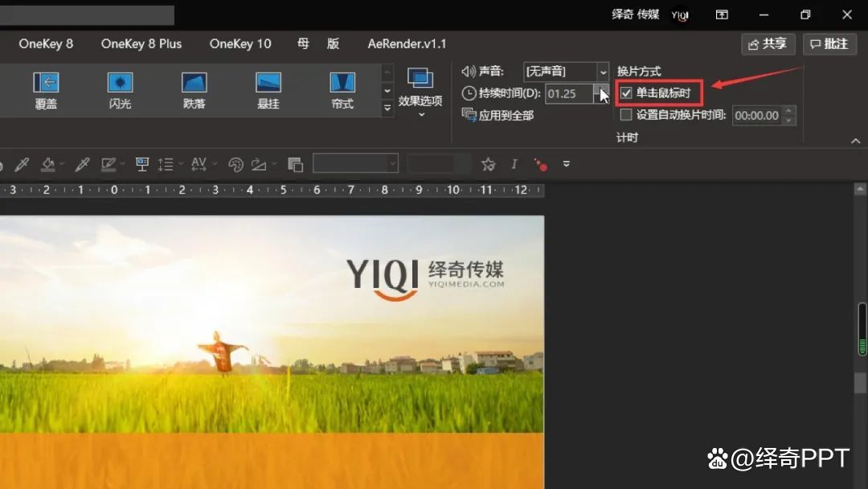
Task: Open the OneKey 10 tab
Action: pyautogui.click(x=240, y=43)
